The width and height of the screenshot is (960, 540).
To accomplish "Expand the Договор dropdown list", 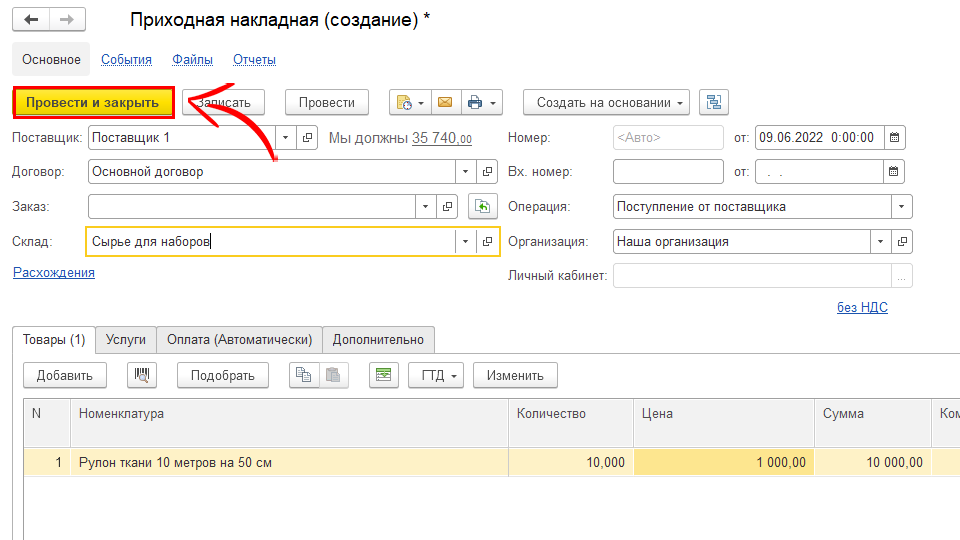I will pos(465,171).
